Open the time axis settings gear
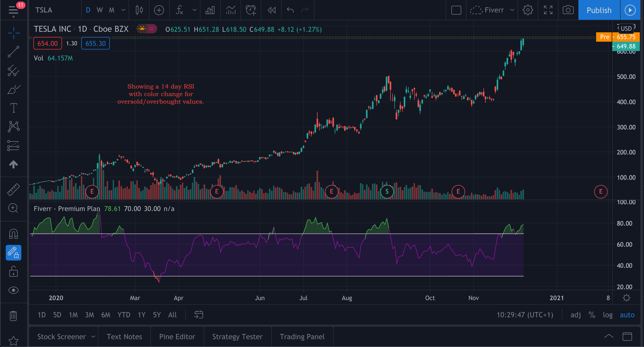644x347 pixels. click(627, 298)
